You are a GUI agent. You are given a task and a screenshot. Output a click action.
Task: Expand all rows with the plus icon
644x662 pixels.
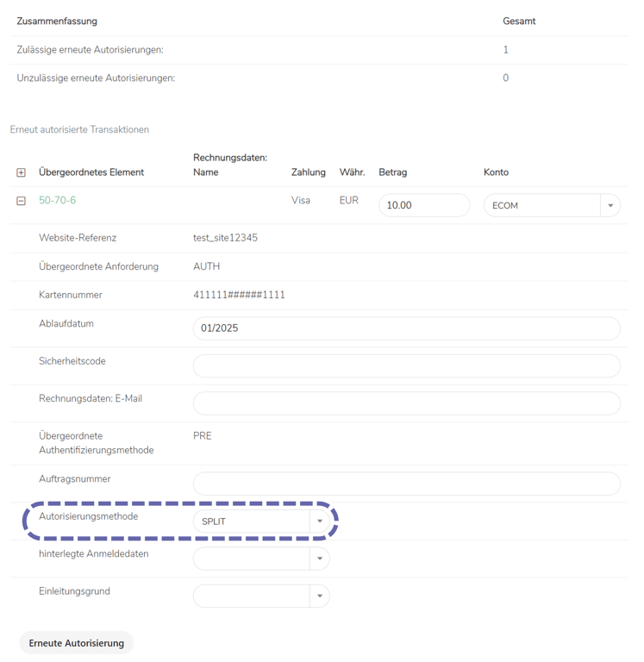[x=21, y=172]
